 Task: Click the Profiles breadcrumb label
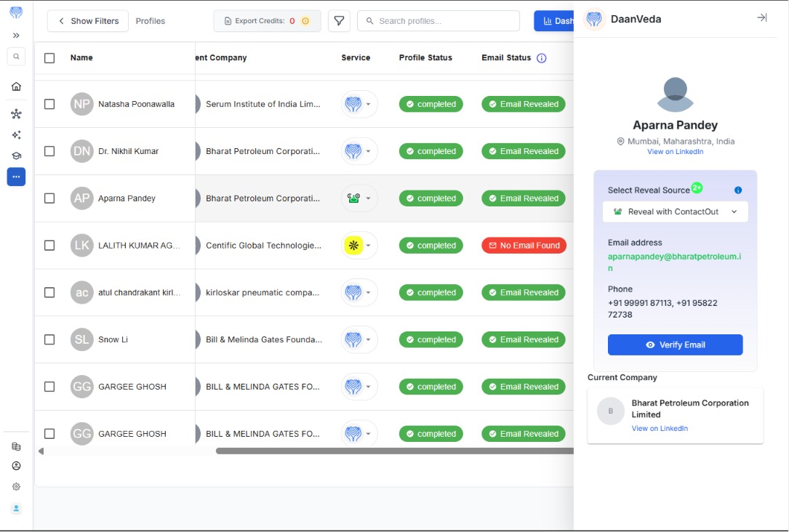[151, 21]
